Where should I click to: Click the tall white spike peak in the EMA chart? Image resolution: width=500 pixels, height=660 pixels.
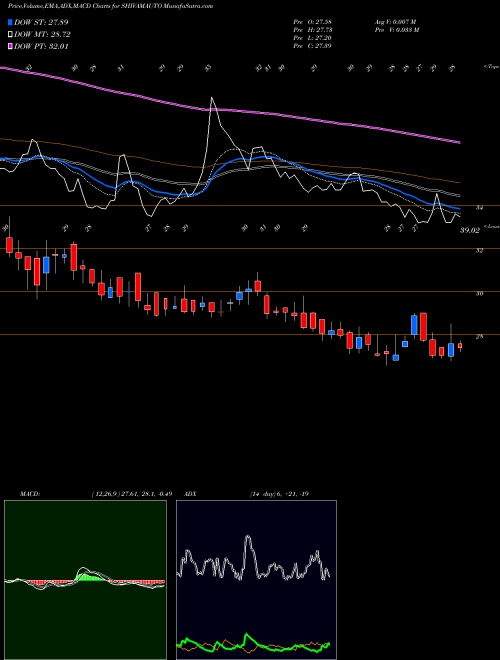tap(211, 98)
